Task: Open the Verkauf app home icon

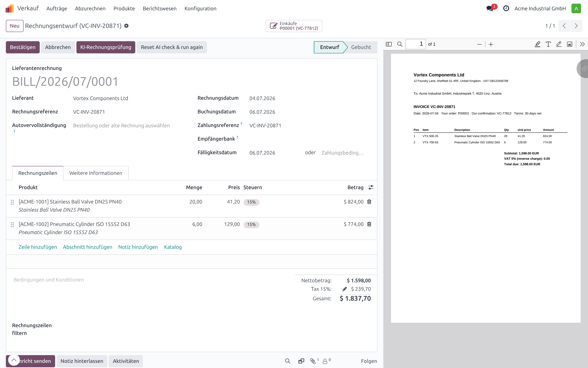Action: [10, 8]
